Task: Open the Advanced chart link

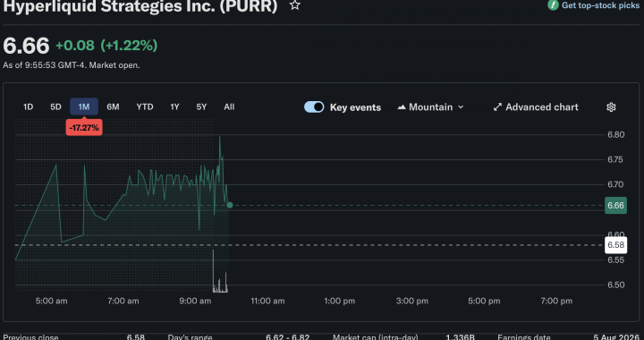Action: click(x=536, y=107)
